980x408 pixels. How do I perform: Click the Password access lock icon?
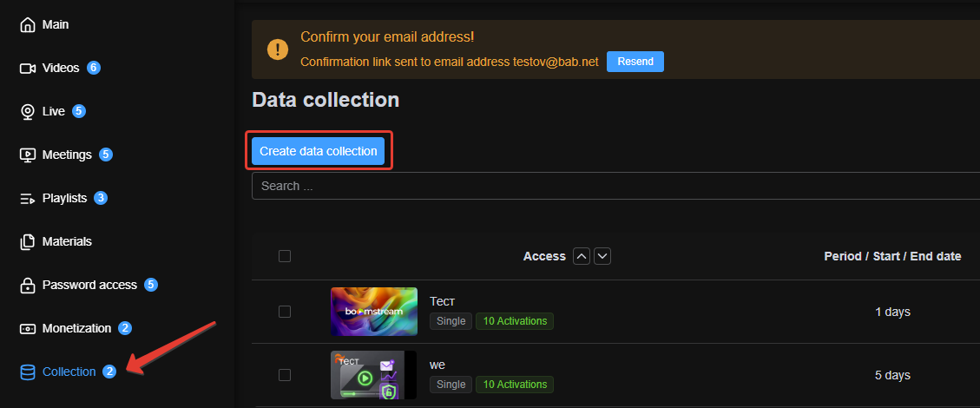click(x=28, y=285)
